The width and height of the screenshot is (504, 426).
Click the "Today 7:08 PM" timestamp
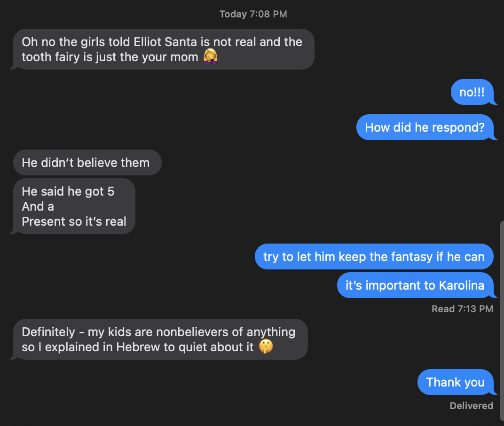point(253,14)
